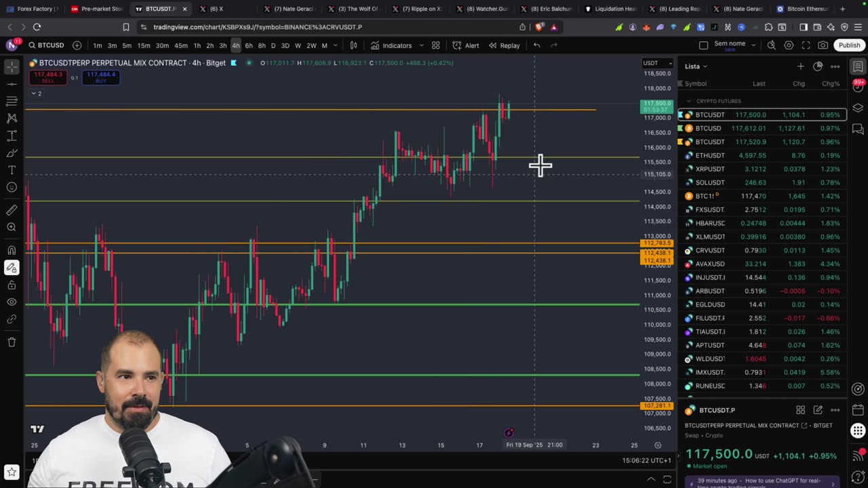This screenshot has height=488, width=868.
Task: Select the 4h timeframe
Action: tap(235, 45)
